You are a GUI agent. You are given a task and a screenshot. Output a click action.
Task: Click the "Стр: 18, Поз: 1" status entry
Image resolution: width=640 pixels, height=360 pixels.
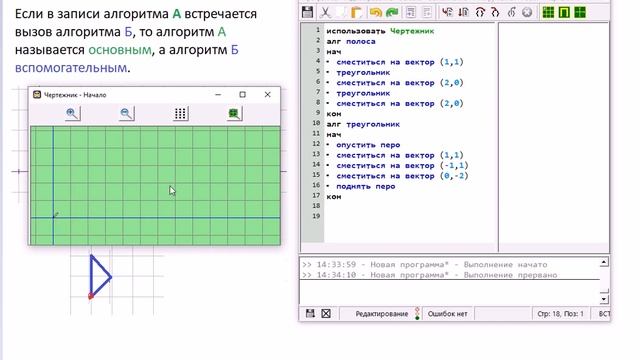[x=560, y=314]
